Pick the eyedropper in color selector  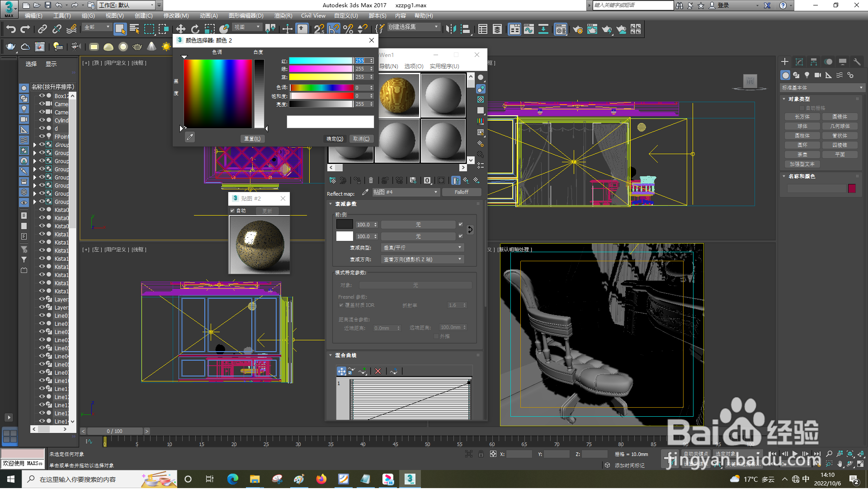[190, 137]
